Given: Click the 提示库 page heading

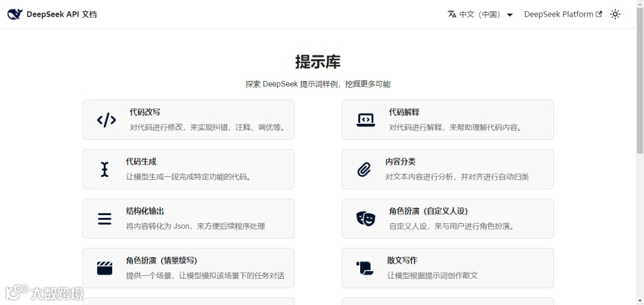Looking at the screenshot, I should (318, 62).
